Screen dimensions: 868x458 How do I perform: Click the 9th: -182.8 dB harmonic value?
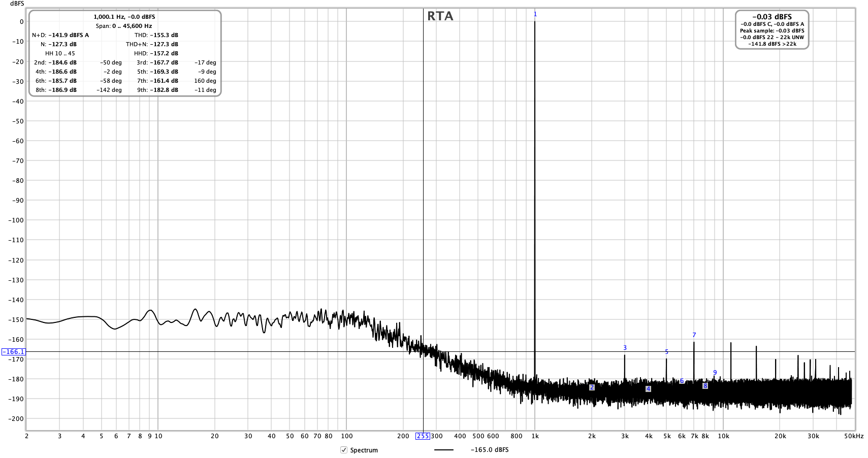(x=157, y=90)
